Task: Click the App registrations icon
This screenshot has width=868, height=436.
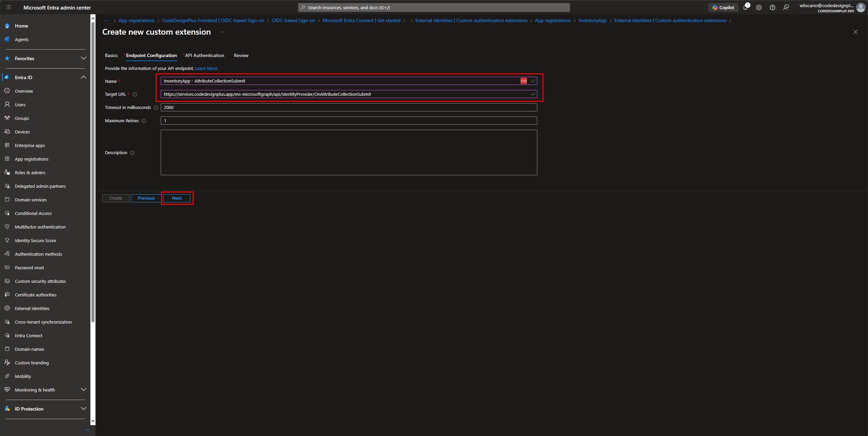Action: coord(7,159)
